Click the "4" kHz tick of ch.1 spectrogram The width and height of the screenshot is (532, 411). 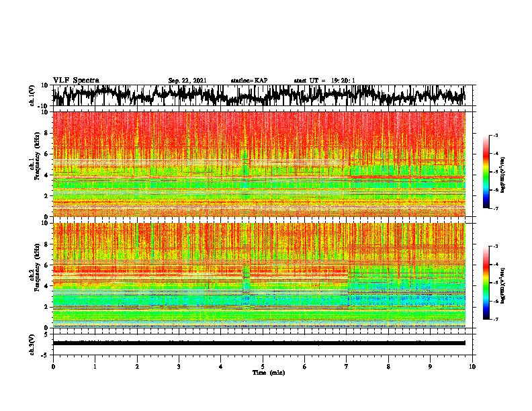pyautogui.click(x=46, y=175)
